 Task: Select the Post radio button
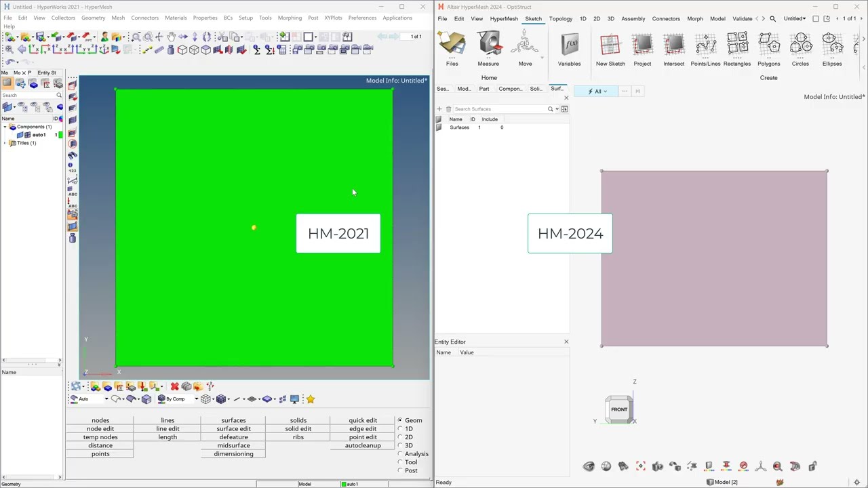click(400, 470)
